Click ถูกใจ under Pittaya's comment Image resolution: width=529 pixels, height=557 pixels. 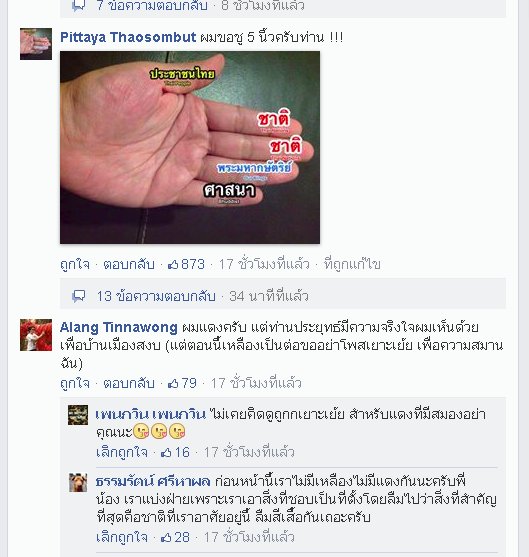75,264
